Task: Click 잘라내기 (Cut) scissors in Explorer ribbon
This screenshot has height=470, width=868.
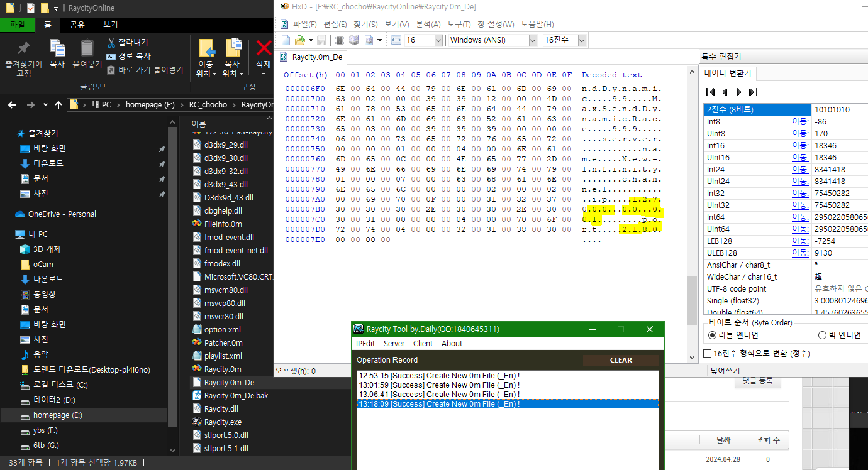Action: pyautogui.click(x=127, y=42)
